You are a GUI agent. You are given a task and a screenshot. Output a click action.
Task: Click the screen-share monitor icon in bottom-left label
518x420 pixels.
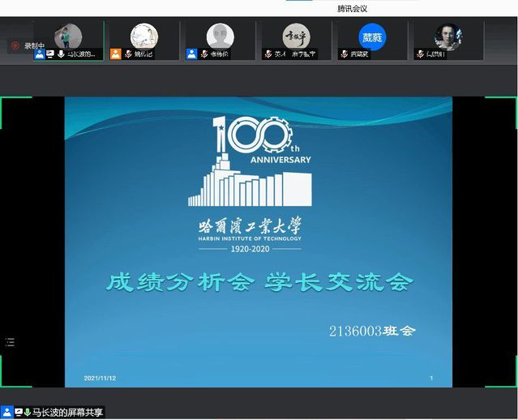click(19, 412)
